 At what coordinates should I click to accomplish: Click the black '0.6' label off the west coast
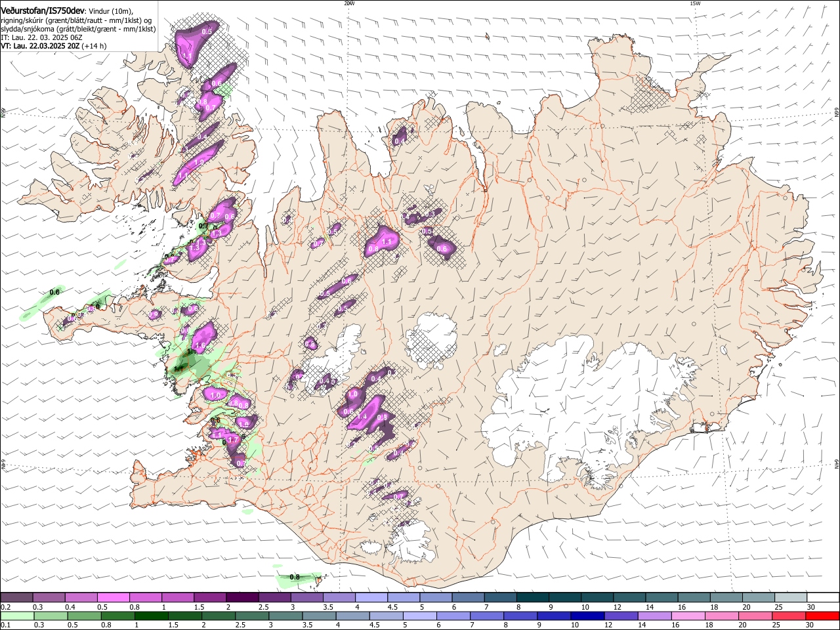pyautogui.click(x=55, y=292)
